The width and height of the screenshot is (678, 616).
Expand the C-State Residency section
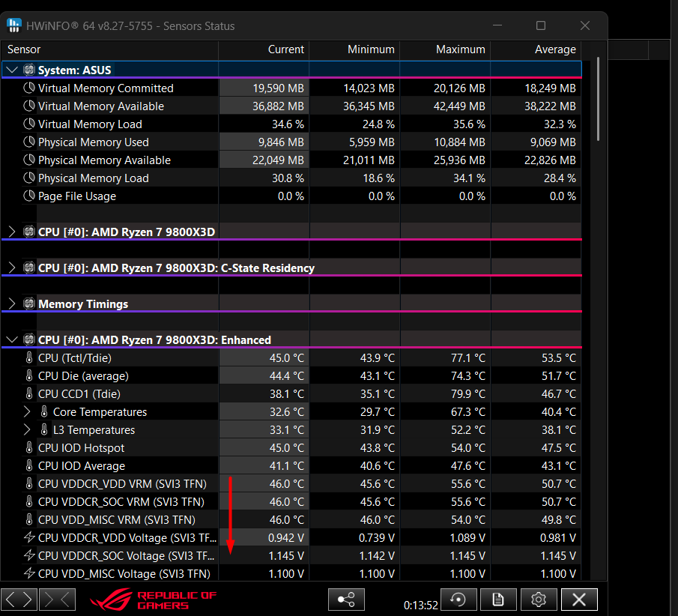pyautogui.click(x=12, y=268)
